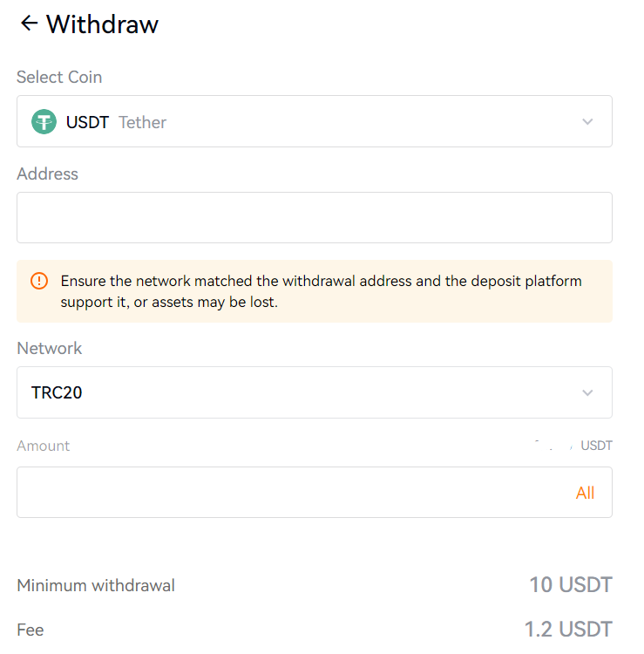Click the Network field label
644x654 pixels.
pyautogui.click(x=49, y=349)
